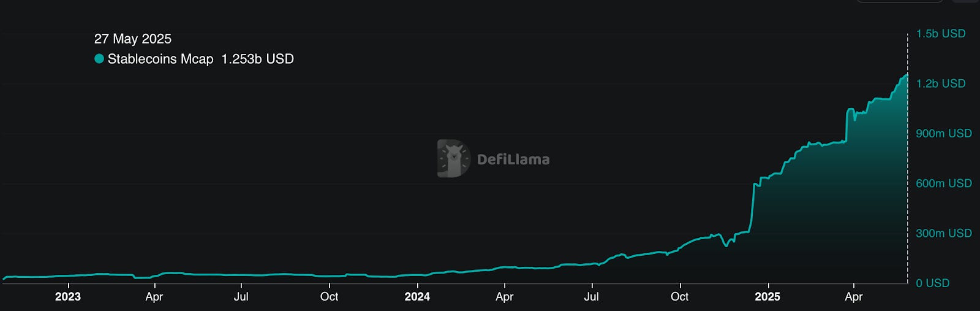Click the '1.2b USD' y-axis label
Viewport: 980px width, 311px height.
(x=941, y=83)
